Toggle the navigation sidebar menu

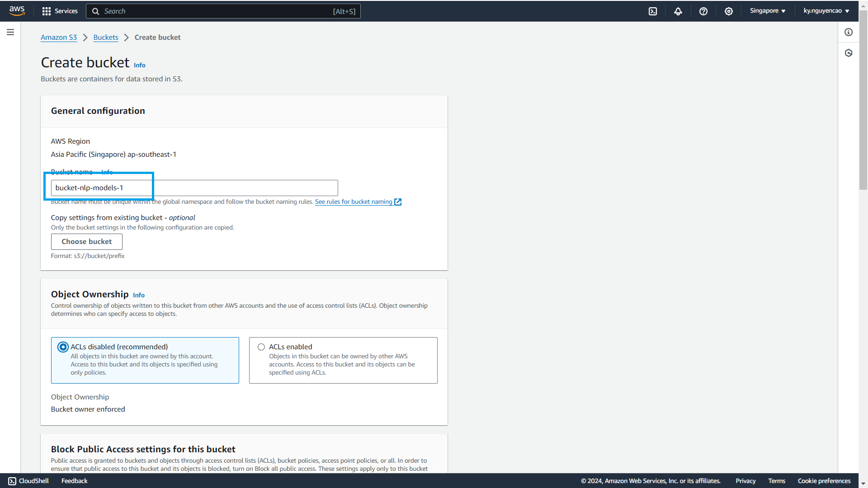pyautogui.click(x=10, y=32)
